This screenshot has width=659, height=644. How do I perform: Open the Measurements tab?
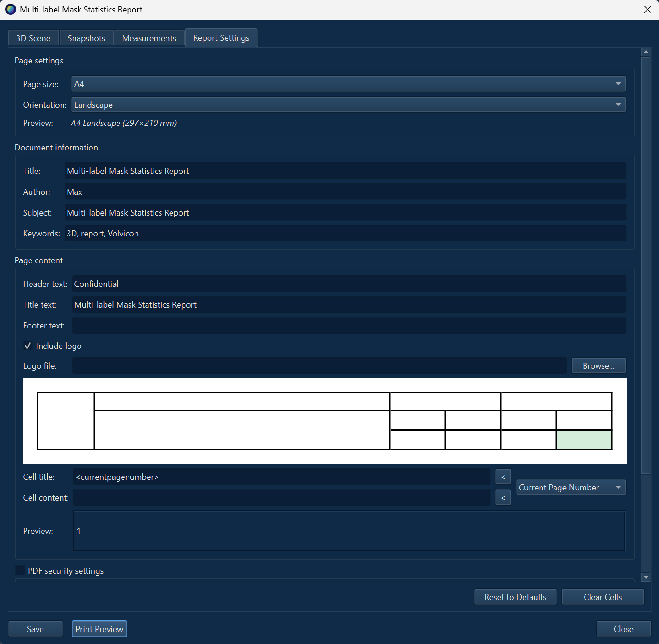point(149,37)
